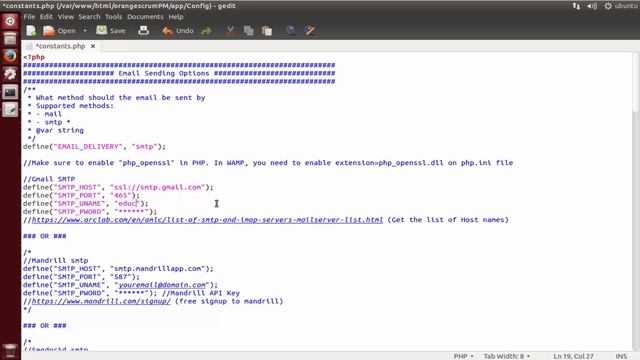This screenshot has width=640, height=360.
Task: Open the sound volume indicator
Action: 592,6
